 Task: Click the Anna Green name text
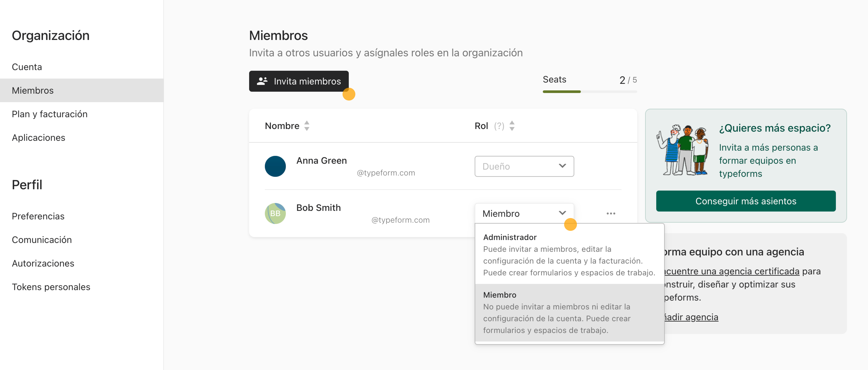(321, 161)
